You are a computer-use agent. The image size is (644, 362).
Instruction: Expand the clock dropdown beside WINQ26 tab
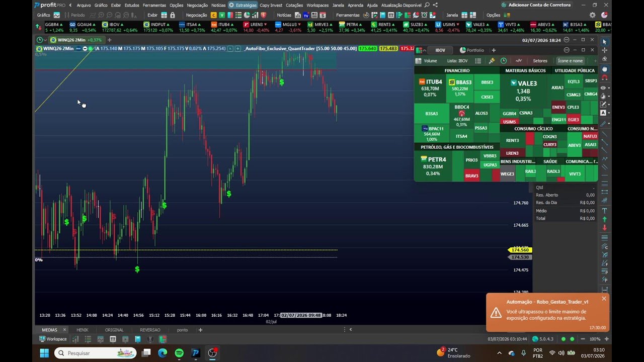click(x=45, y=40)
